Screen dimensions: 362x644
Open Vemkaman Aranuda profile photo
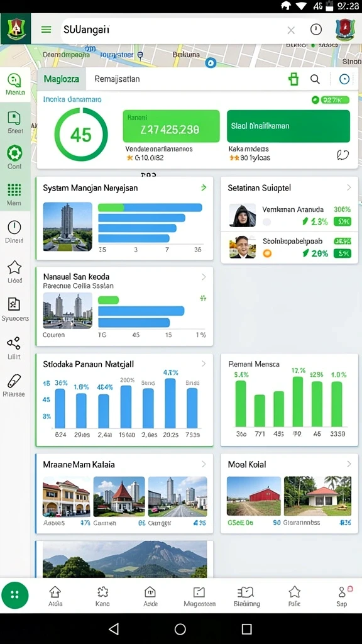tap(243, 215)
